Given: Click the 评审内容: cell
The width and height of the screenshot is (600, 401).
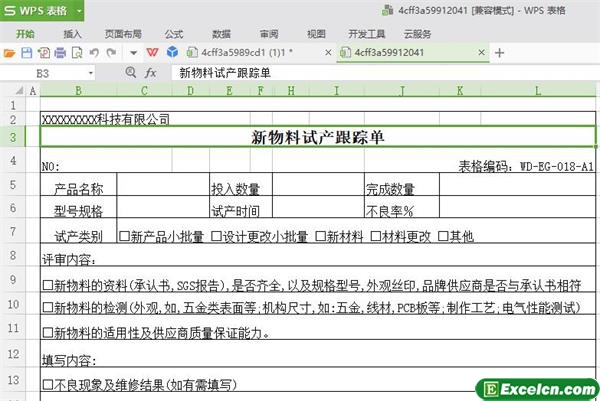Looking at the screenshot, I should coord(318,255).
